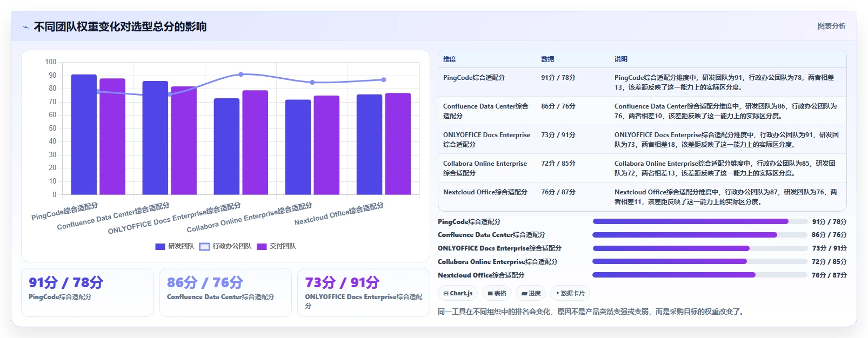Click the y-axis value 100

click(x=51, y=62)
